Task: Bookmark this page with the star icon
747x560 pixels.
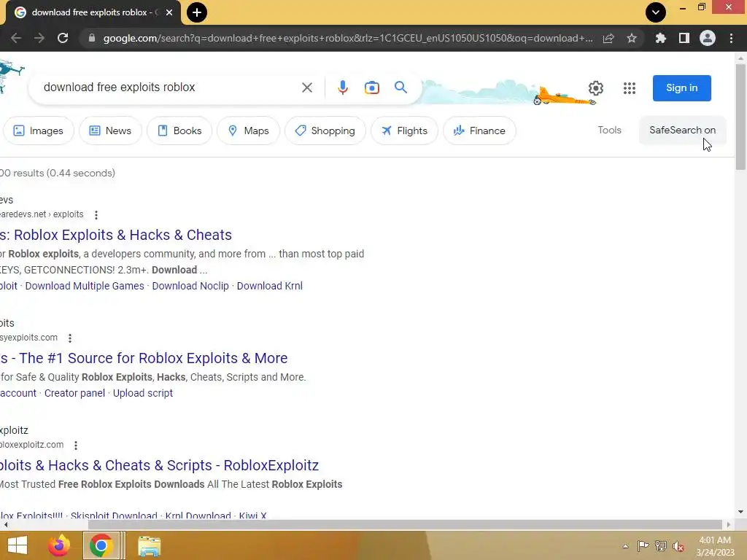Action: pos(632,38)
